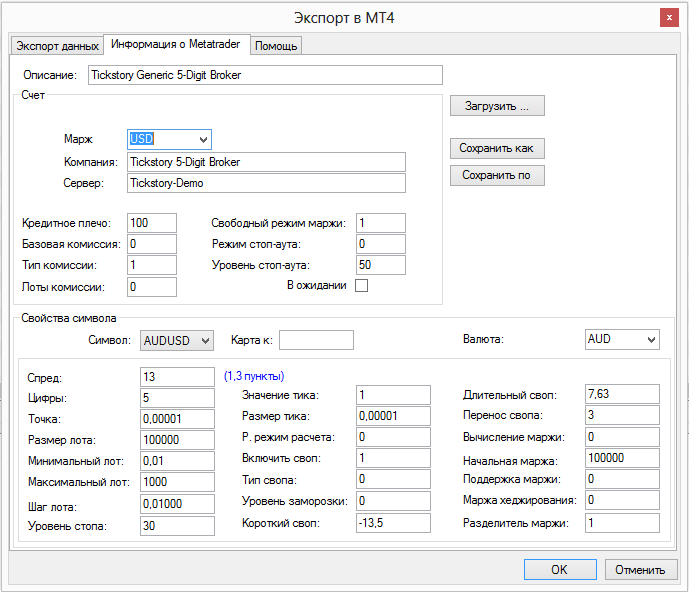The image size is (689, 592).
Task: Click the Длительный своп field
Action: click(x=622, y=394)
